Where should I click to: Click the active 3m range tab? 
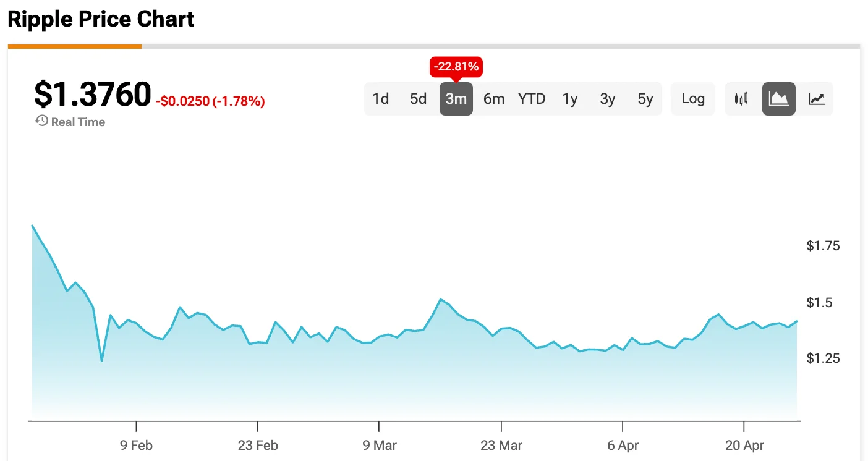456,99
